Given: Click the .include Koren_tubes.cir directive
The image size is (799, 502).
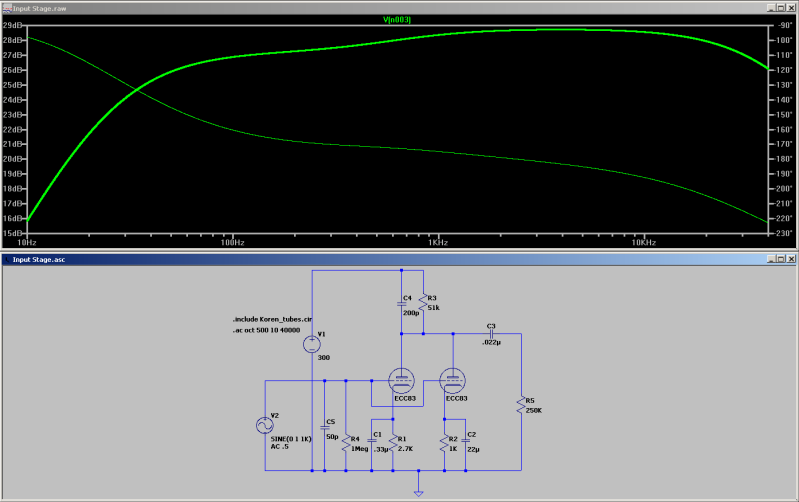Looking at the screenshot, I should (x=272, y=319).
